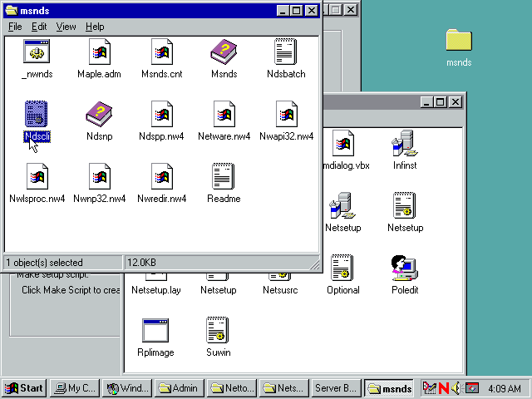Open the Edit menu in msnds window

[39, 27]
